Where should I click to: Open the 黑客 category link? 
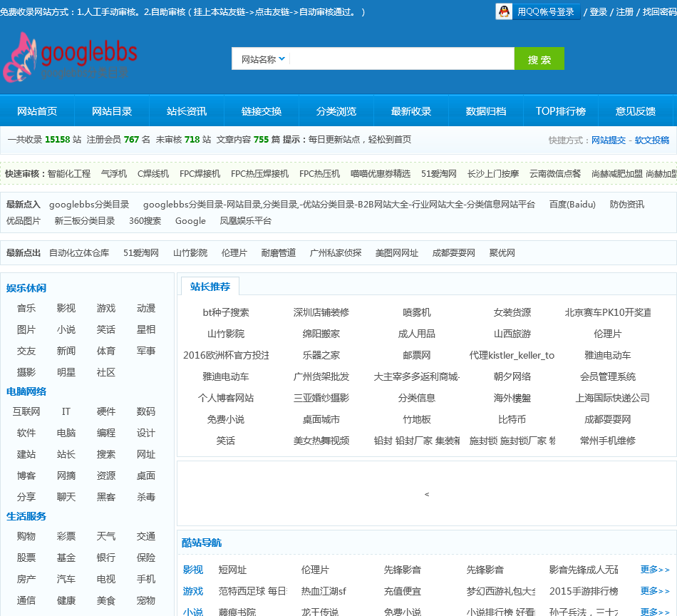106,497
